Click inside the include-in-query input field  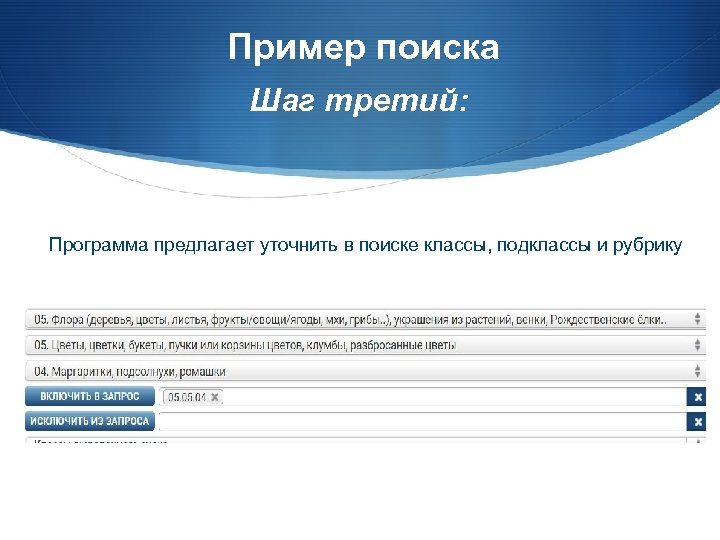422,397
